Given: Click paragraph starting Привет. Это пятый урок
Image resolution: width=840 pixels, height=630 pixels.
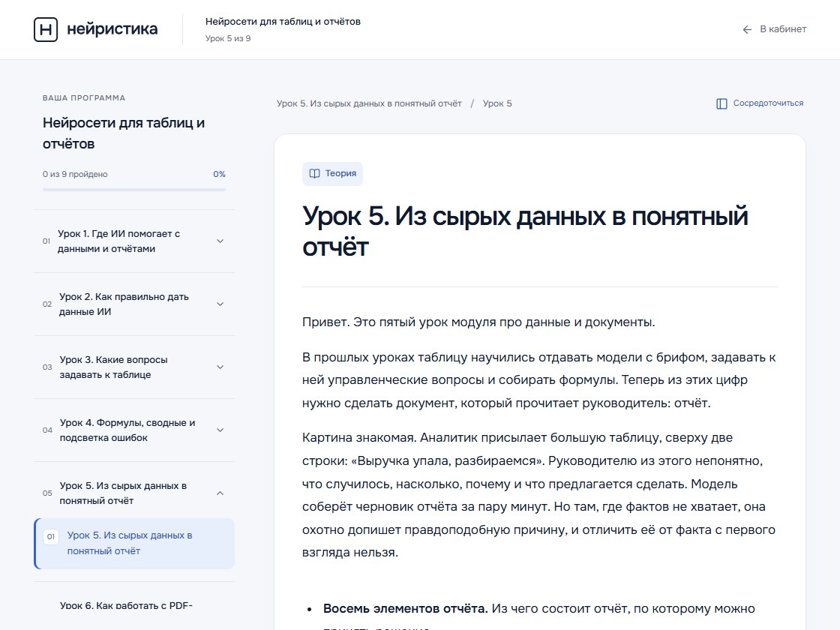Looking at the screenshot, I should coord(478,322).
